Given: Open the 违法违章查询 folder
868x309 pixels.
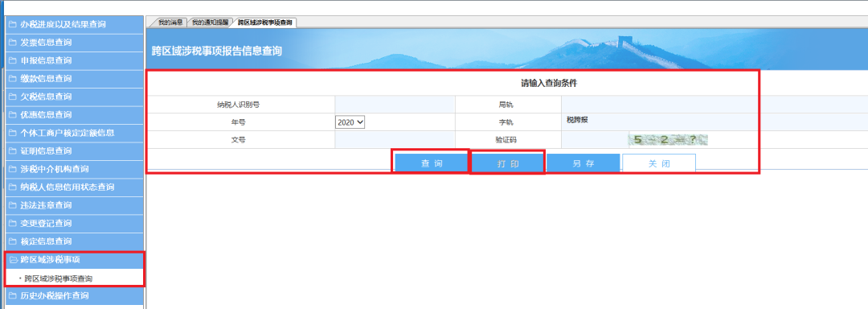Looking at the screenshot, I should [74, 205].
